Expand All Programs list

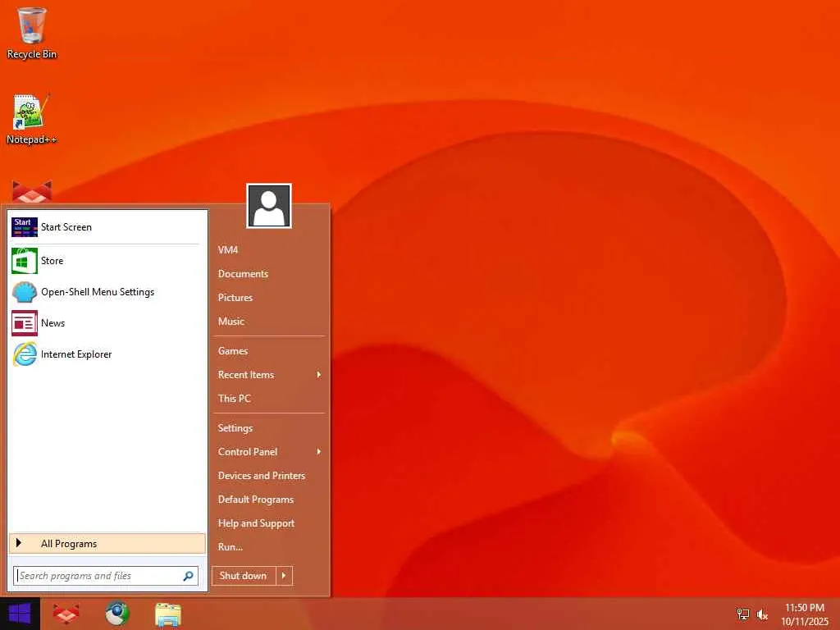pos(107,544)
